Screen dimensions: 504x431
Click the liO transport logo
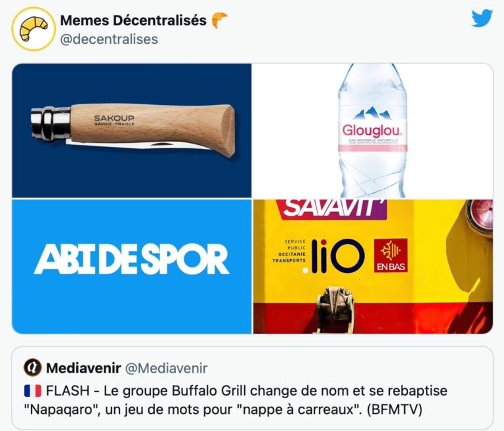click(333, 256)
